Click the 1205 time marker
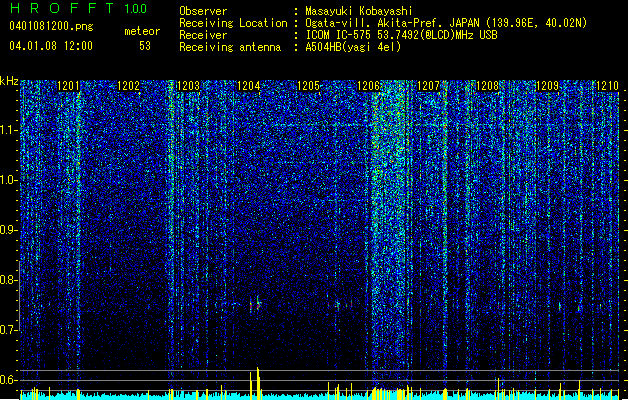Image resolution: width=629 pixels, height=400 pixels. 308,85
